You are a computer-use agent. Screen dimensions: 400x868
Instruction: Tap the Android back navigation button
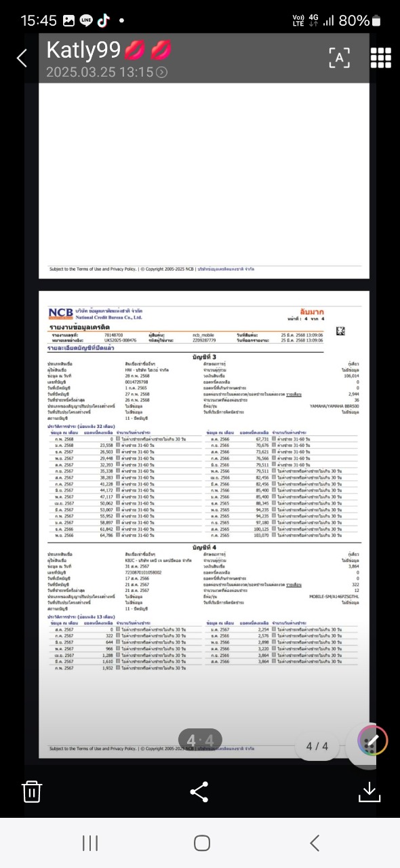(314, 843)
